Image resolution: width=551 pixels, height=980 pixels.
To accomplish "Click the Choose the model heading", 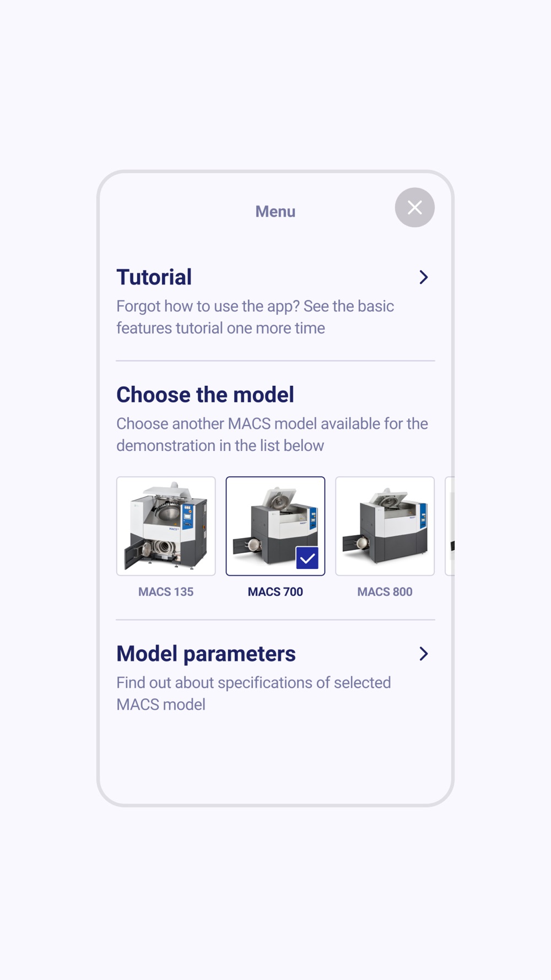I will [205, 395].
